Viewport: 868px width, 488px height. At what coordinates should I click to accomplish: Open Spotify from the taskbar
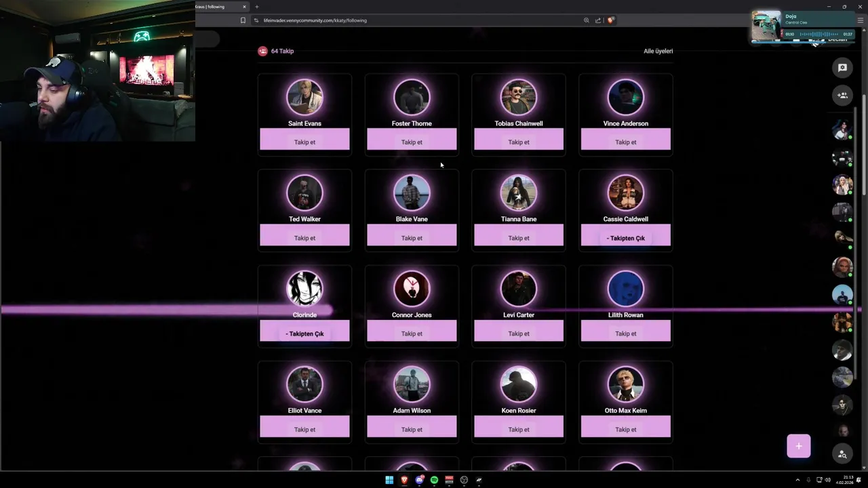(434, 480)
